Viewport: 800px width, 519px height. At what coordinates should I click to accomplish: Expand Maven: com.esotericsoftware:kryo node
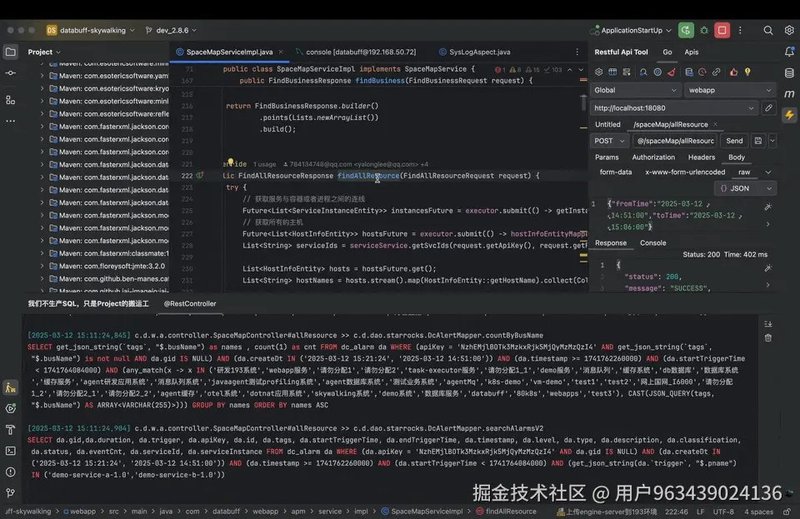[42, 88]
